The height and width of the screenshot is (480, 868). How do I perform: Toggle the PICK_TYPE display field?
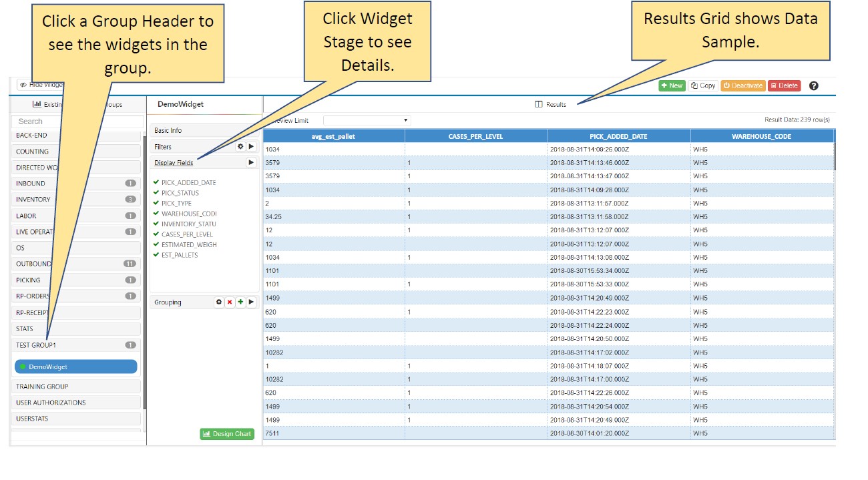coord(176,204)
